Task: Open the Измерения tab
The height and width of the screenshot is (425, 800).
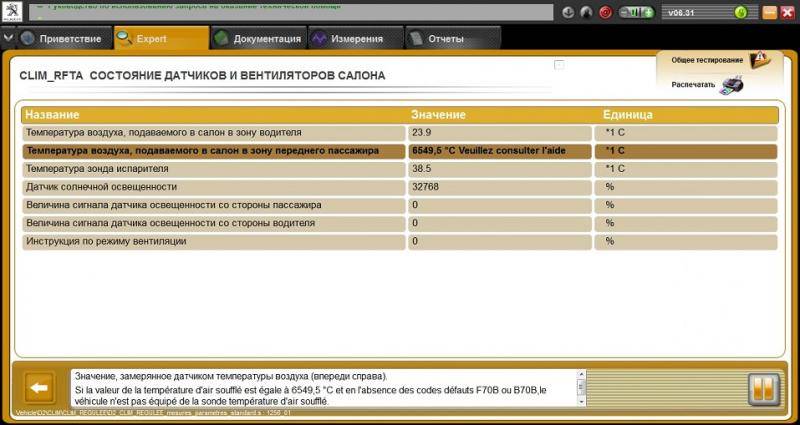Action: click(346, 39)
